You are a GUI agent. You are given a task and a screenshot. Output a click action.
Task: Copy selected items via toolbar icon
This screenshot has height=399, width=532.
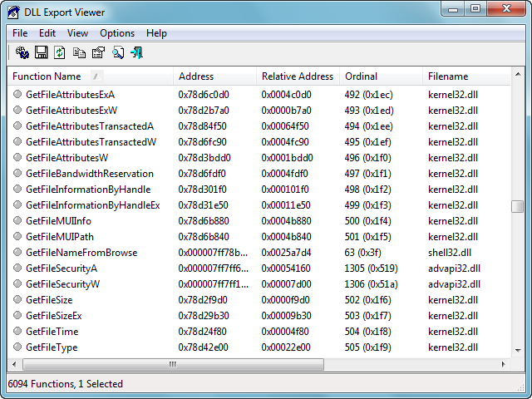pyautogui.click(x=79, y=53)
